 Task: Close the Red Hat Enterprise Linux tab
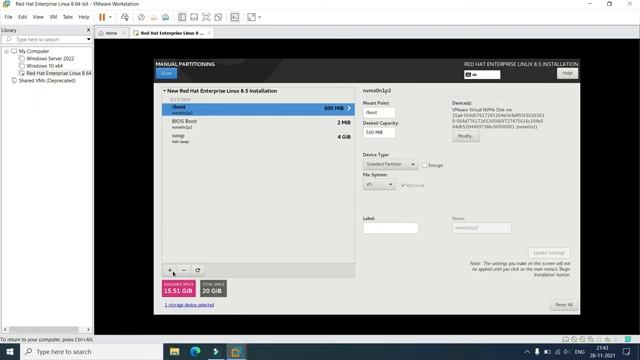209,33
